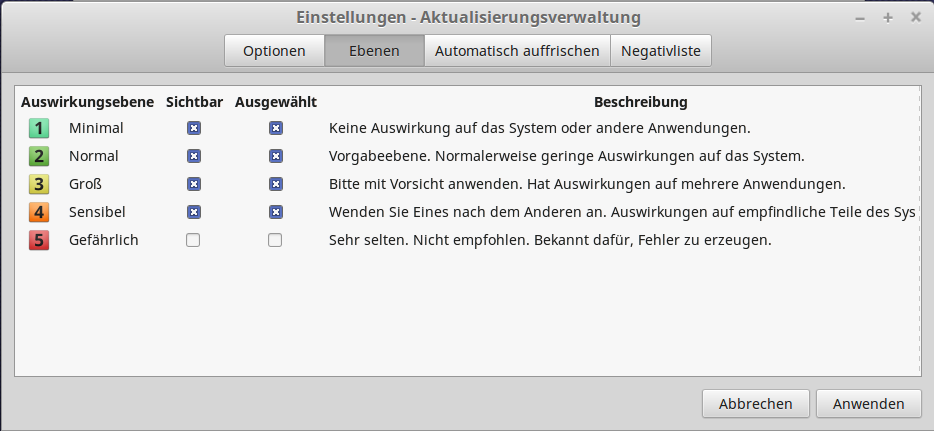The height and width of the screenshot is (431, 934).
Task: Enable Ausgewählt for Gefährlich level
Action: tap(275, 240)
